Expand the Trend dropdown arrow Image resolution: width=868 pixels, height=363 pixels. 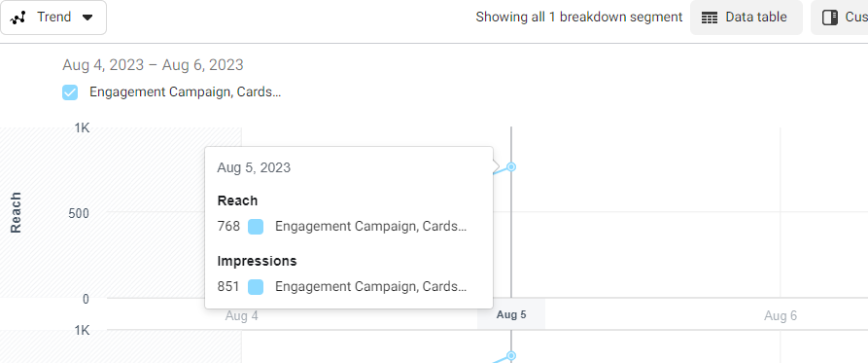coord(87,18)
